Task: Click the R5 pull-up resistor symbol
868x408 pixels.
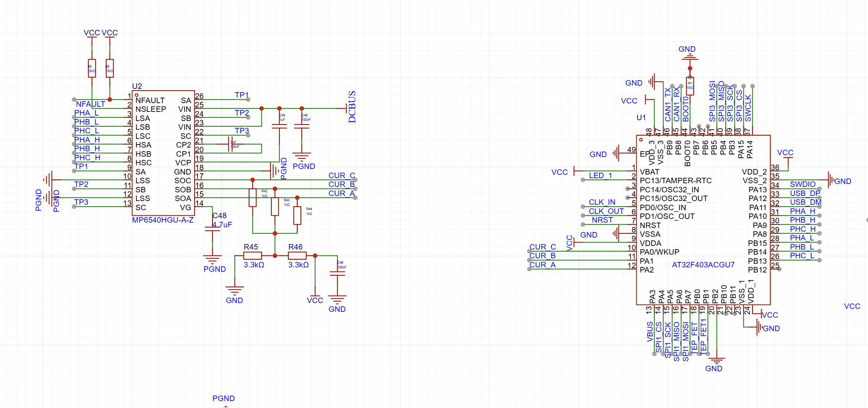Action: (x=92, y=68)
